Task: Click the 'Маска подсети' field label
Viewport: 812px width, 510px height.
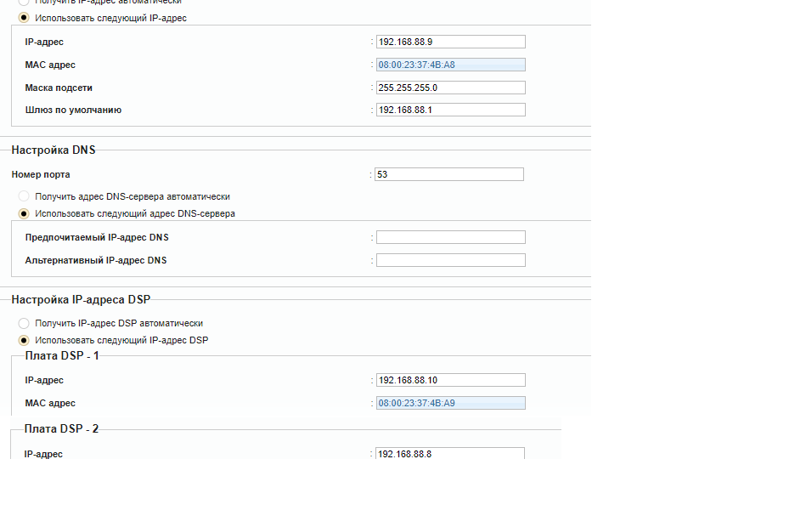Action: [59, 88]
